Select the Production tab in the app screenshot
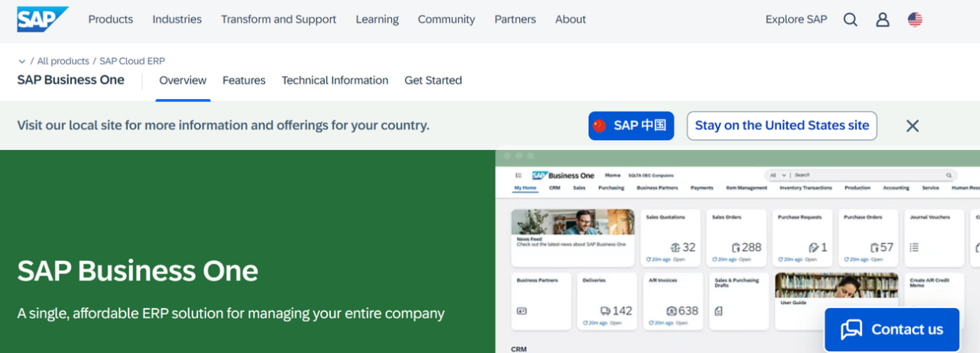This screenshot has width=980, height=353. pos(858,187)
